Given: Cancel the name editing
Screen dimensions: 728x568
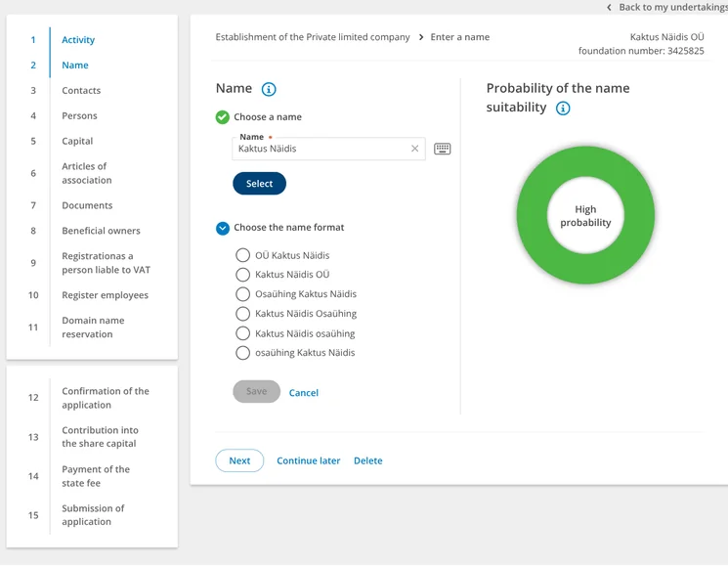Looking at the screenshot, I should pos(304,393).
